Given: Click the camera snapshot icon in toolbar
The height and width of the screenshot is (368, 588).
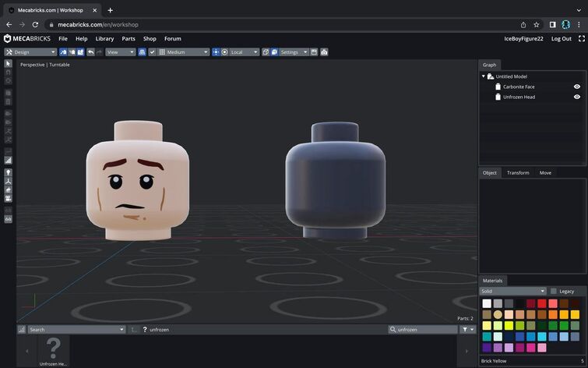Looking at the screenshot, I should click(325, 52).
